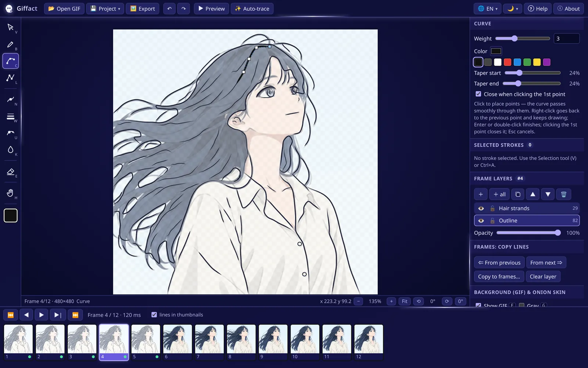
Task: Hide the Hair strands layer
Action: pos(481,208)
